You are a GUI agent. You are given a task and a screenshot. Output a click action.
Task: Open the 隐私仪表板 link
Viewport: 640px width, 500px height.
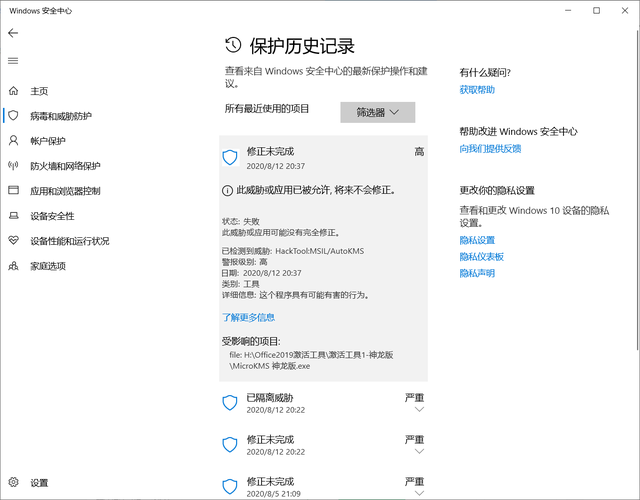click(x=482, y=257)
